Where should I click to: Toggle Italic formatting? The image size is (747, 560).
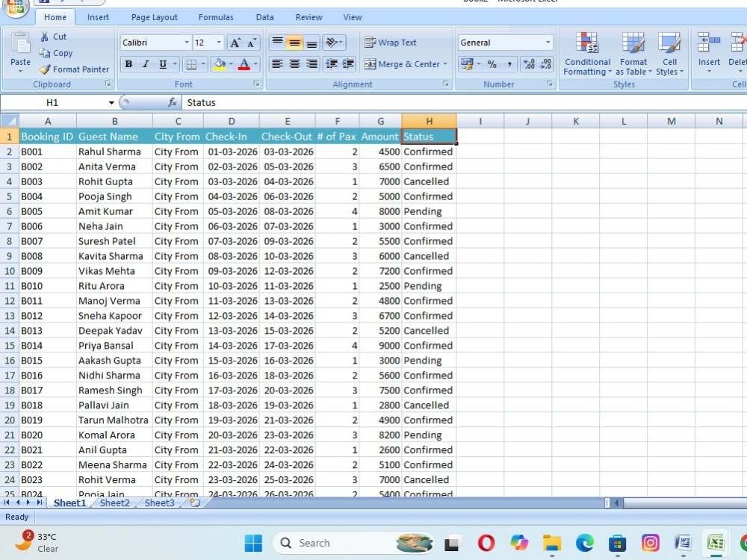146,63
